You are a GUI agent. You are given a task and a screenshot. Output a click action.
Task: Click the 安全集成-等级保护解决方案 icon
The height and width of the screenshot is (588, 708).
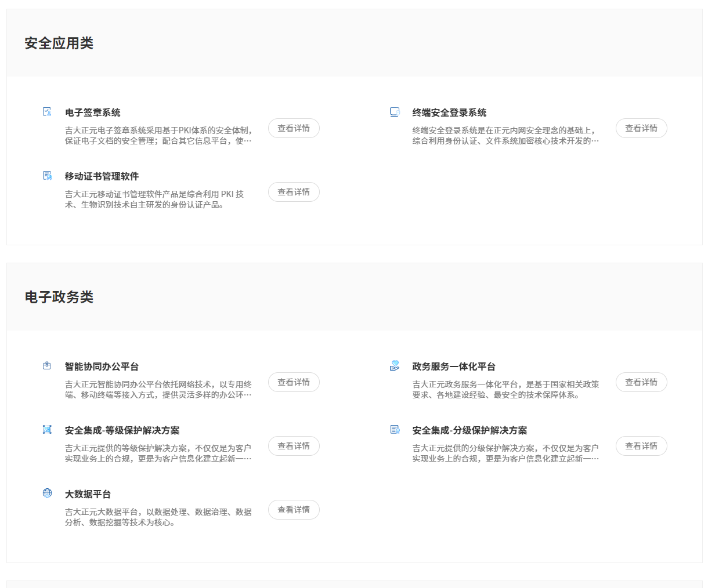click(x=47, y=429)
